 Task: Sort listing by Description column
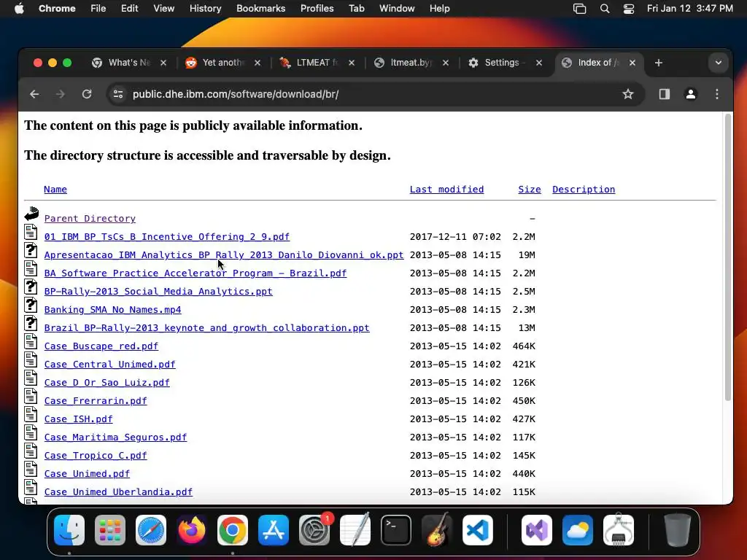tap(584, 190)
